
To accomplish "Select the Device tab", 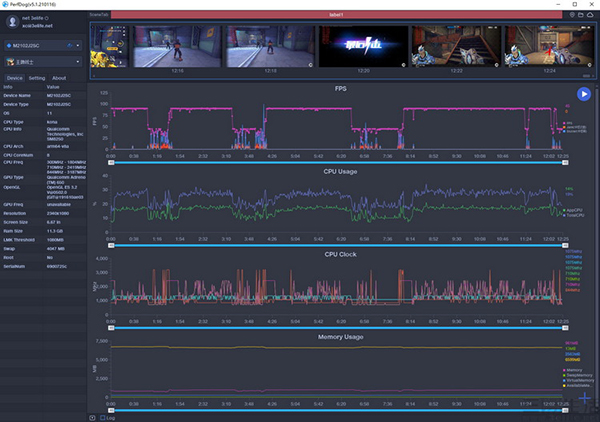I will pos(15,77).
